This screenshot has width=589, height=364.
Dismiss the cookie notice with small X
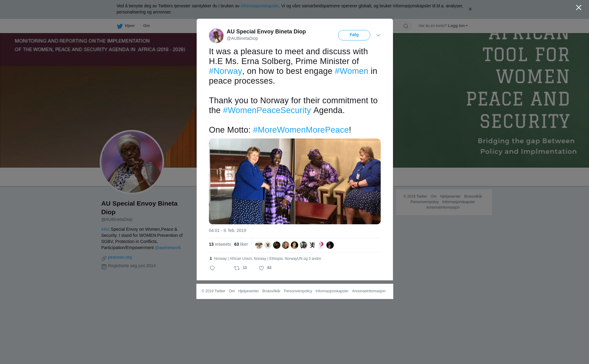tap(470, 9)
